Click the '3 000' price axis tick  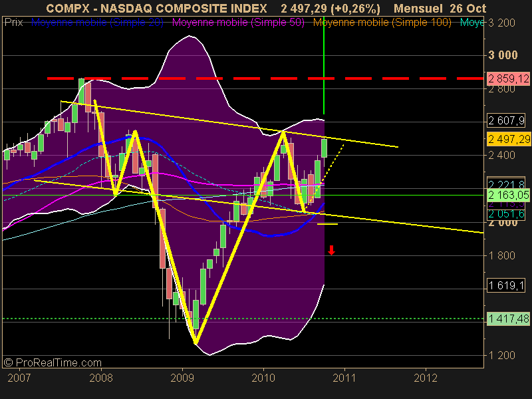click(x=503, y=55)
